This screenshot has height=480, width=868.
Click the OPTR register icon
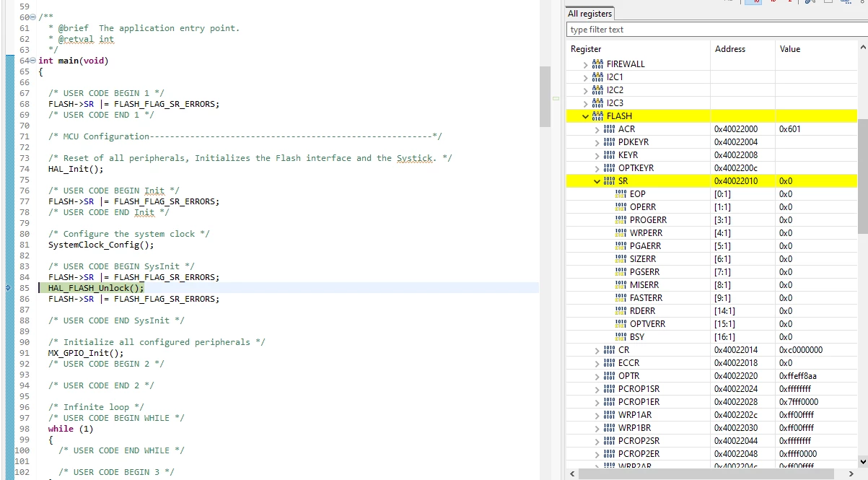tap(609, 375)
